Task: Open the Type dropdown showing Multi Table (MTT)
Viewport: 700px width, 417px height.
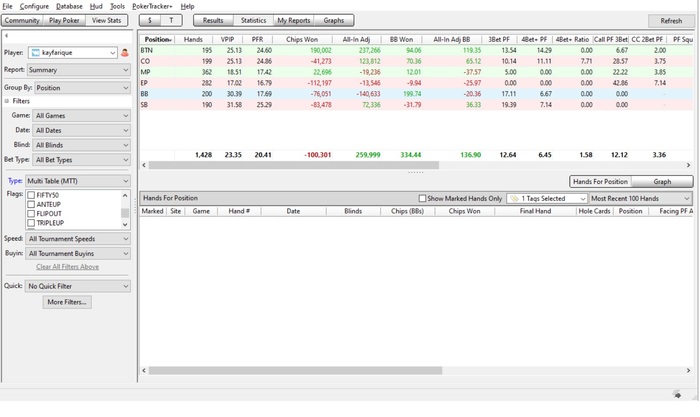Action: (x=78, y=181)
